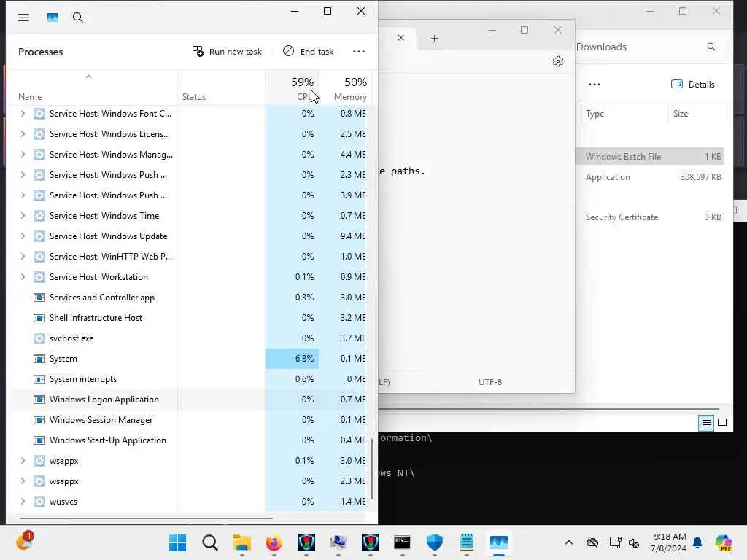
Task: Open taskbar Search
Action: (x=209, y=542)
